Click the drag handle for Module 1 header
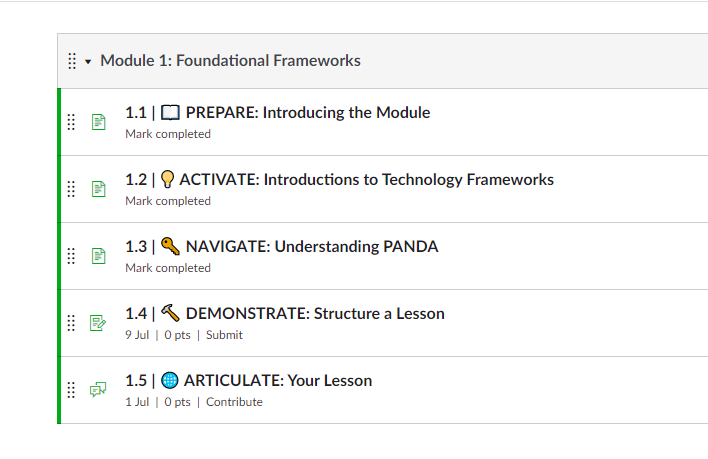This screenshot has height=459, width=708. tap(72, 61)
